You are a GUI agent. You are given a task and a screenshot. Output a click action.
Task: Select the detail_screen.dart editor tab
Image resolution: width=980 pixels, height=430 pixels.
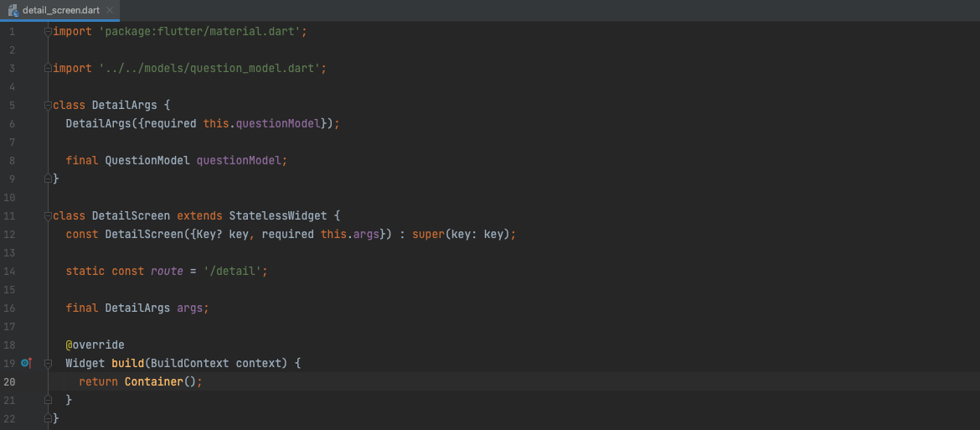tap(60, 11)
